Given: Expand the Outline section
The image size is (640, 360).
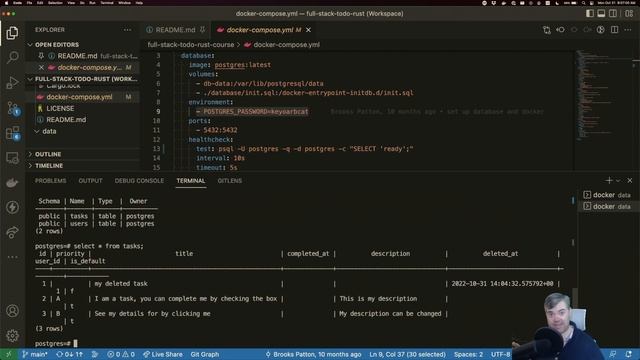Looking at the screenshot, I should coord(83,154).
